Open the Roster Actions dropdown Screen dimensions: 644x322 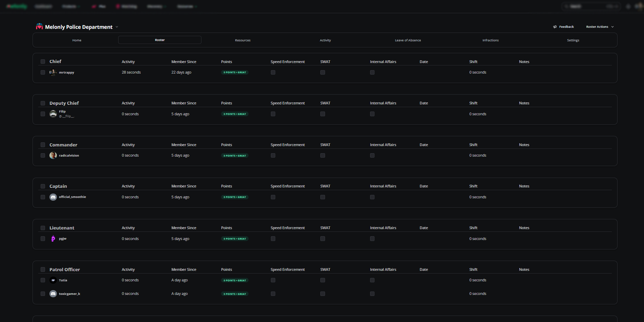click(x=600, y=26)
